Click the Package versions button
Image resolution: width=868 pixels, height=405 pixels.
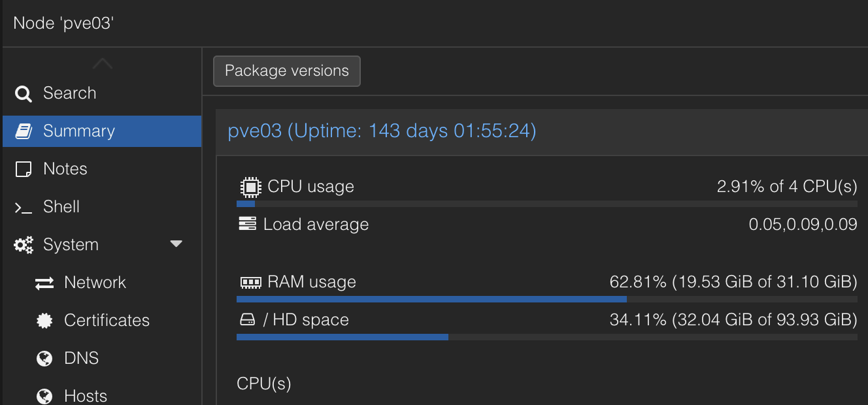[x=287, y=71]
